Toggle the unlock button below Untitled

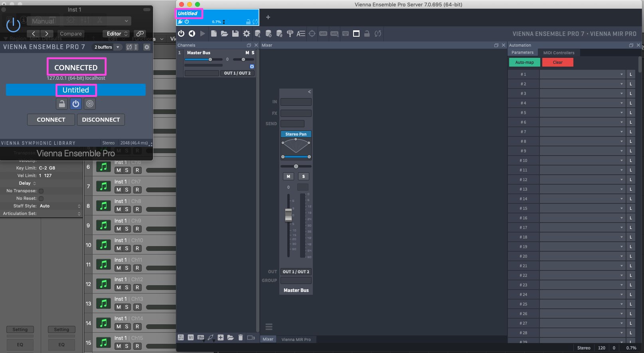[x=61, y=104]
